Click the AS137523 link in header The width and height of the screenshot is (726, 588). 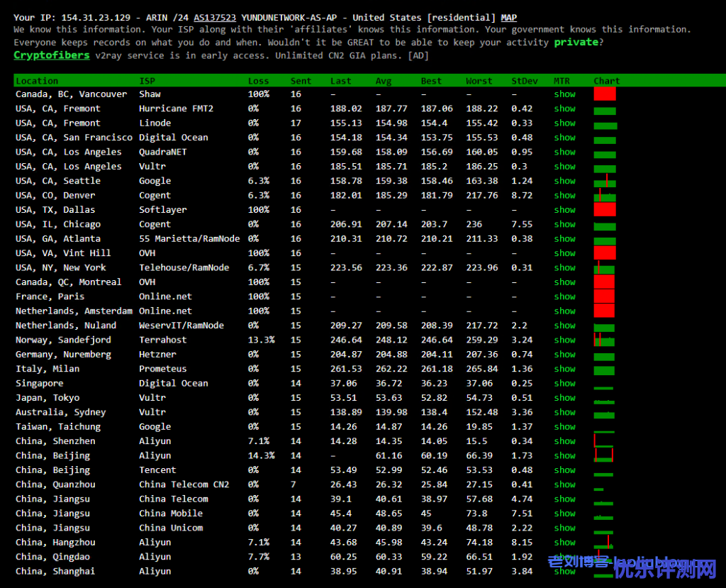coord(215,18)
